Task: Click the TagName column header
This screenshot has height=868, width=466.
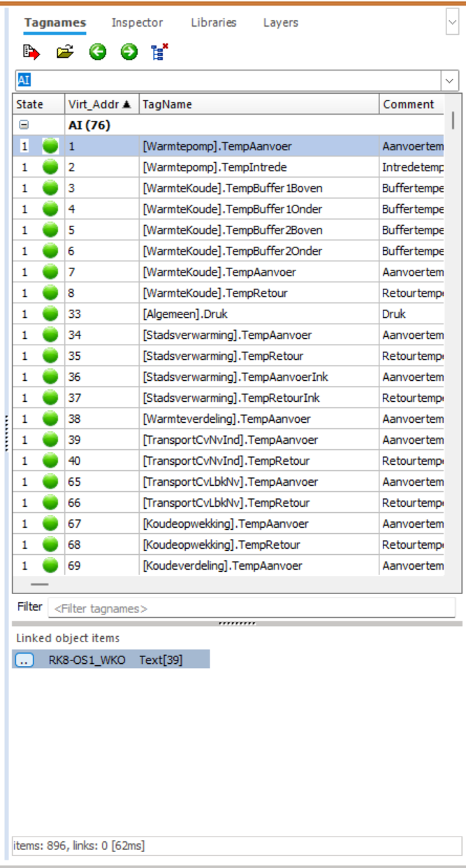Action: (x=259, y=104)
